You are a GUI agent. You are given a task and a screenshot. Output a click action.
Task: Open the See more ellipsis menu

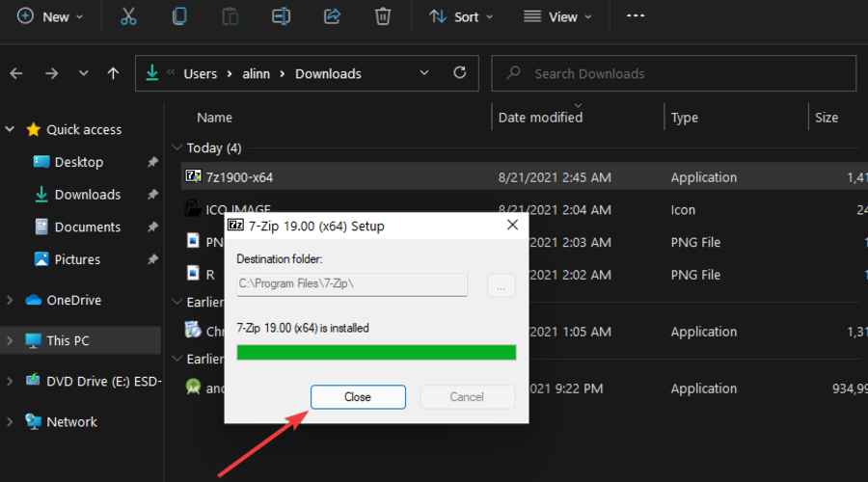635,15
